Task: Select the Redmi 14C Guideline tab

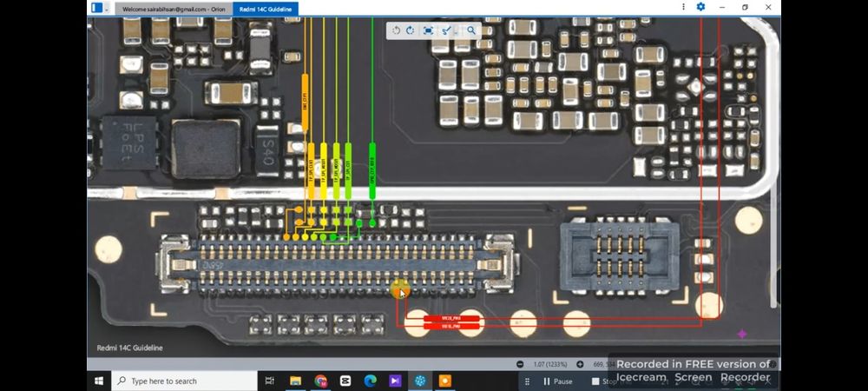Action: pos(266,9)
